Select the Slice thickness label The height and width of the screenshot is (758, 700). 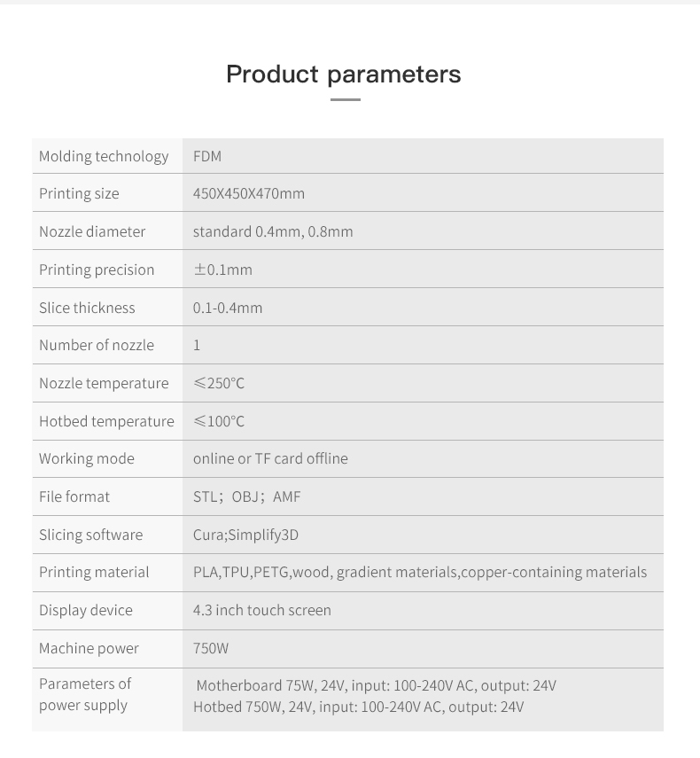click(87, 308)
